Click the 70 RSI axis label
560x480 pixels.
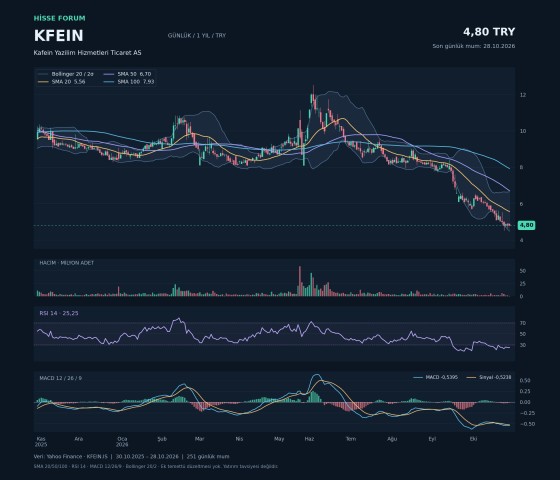click(x=523, y=323)
